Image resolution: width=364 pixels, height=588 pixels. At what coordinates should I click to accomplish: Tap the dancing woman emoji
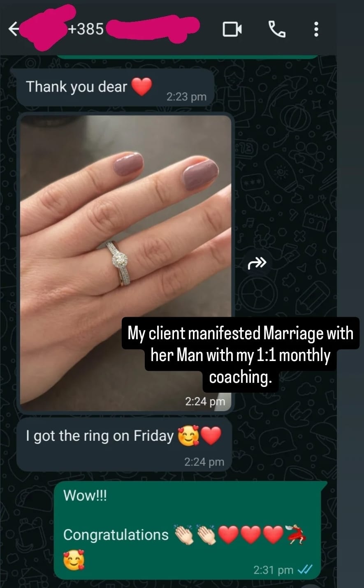296,534
